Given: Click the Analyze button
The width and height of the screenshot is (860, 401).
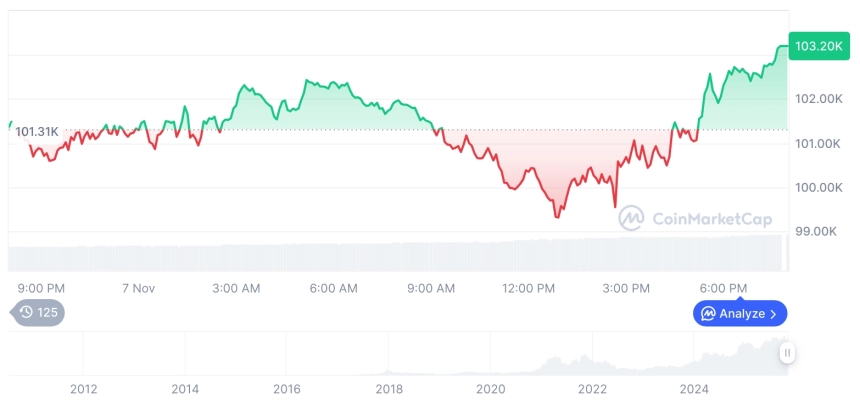Looking at the screenshot, I should tap(740, 314).
